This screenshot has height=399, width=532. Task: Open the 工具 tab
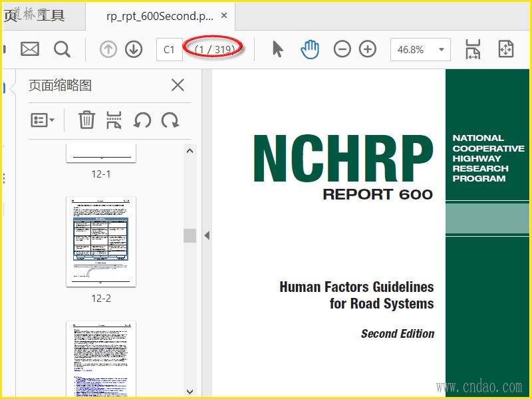(51, 15)
